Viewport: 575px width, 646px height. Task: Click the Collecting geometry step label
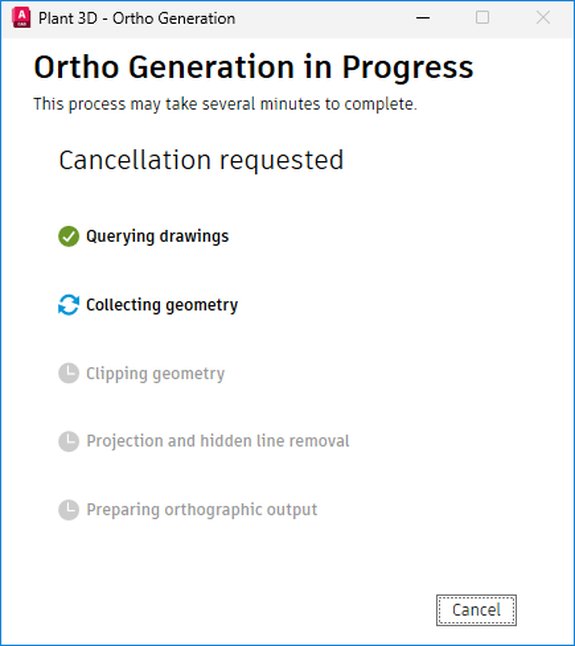[162, 305]
